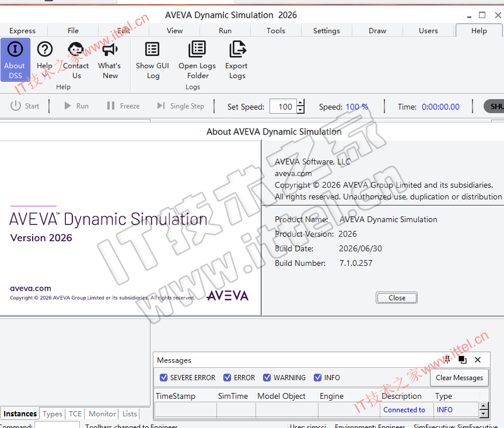Image resolution: width=504 pixels, height=428 pixels.
Task: Click the Model Object column header
Action: tap(287, 396)
